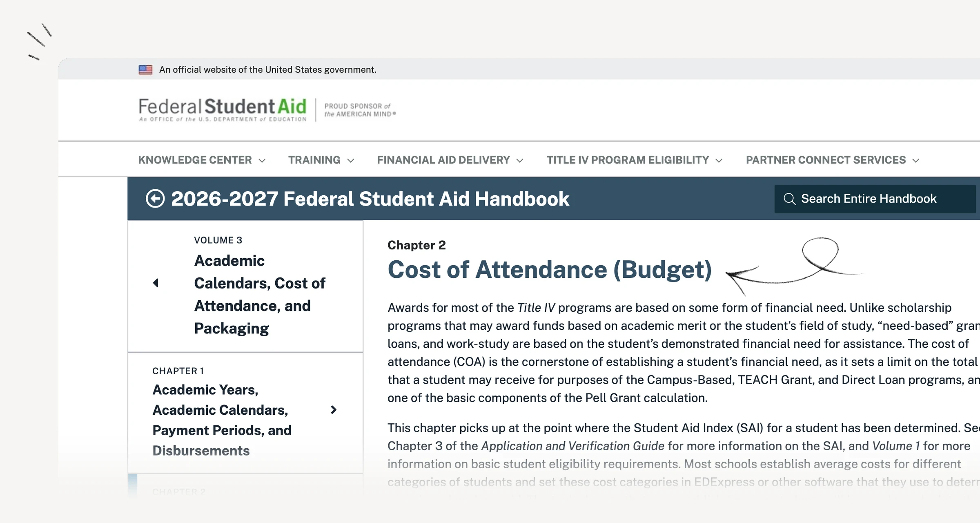Viewport: 980px width, 523px height.
Task: Open the Training dropdown chevron
Action: tap(351, 161)
